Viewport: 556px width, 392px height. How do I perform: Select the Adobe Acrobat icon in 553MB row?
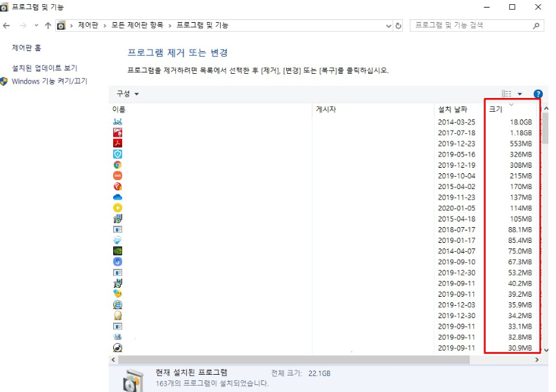pos(118,144)
